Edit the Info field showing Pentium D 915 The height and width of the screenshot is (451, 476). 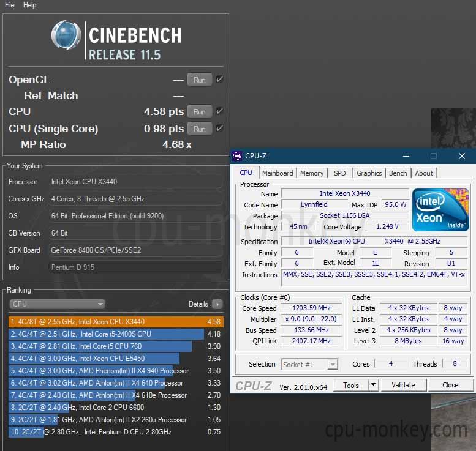[x=135, y=267]
